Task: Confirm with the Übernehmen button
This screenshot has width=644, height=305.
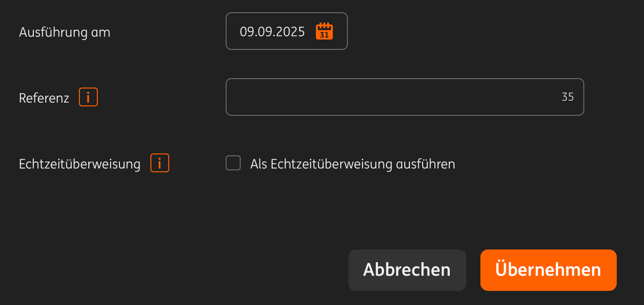Action: (549, 270)
